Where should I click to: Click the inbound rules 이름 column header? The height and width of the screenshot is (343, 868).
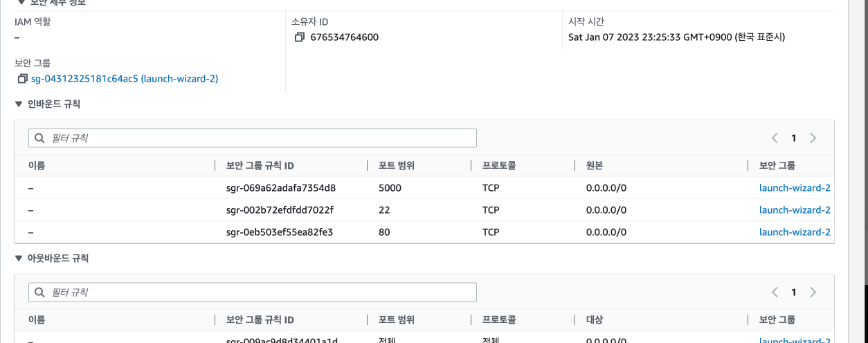coord(37,166)
